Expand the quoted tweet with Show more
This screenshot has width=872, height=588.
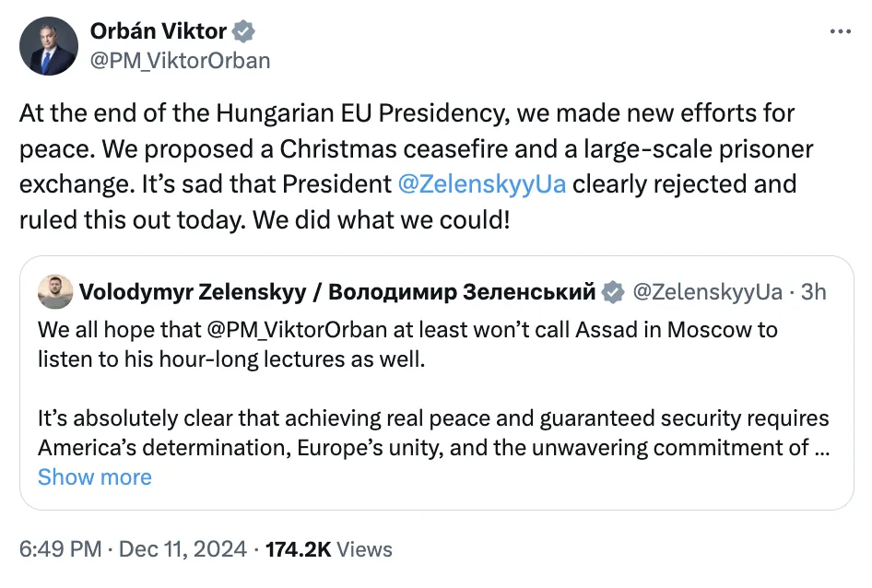coord(95,477)
